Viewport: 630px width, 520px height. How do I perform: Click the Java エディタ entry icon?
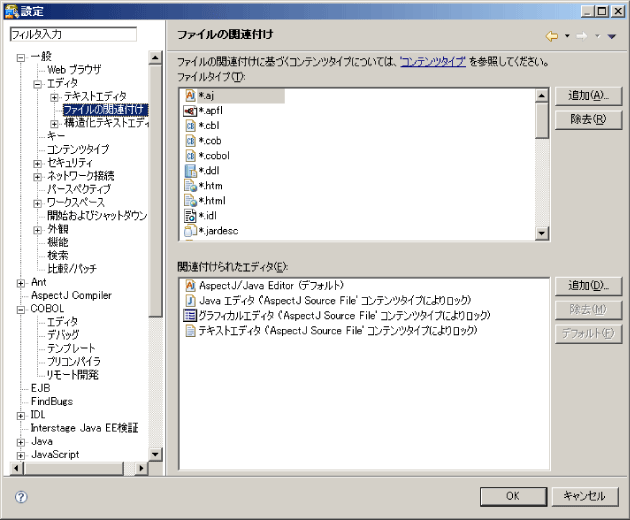coord(190,301)
